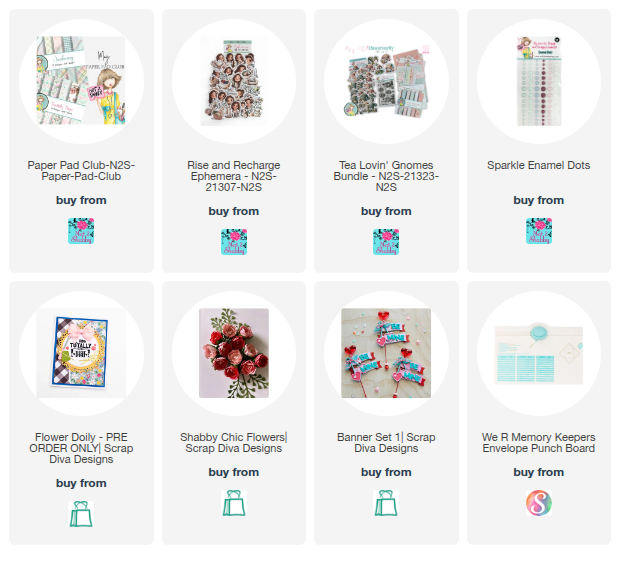
Task: View Flower Doily card thumbnail
Action: click(x=81, y=353)
